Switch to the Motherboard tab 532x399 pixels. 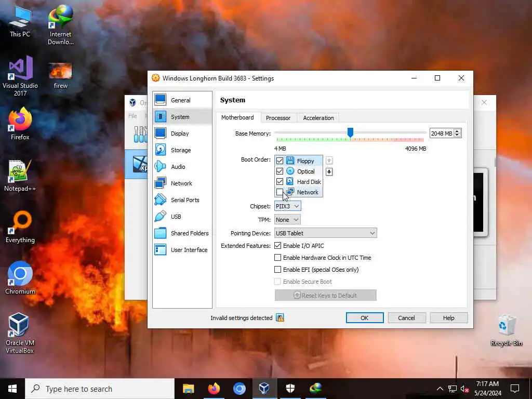pyautogui.click(x=237, y=117)
